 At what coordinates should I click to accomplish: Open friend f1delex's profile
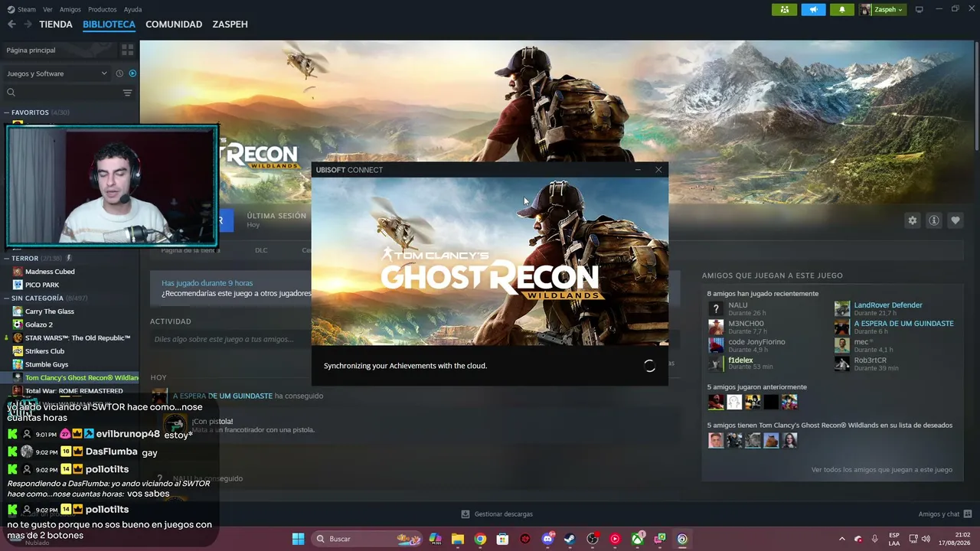click(x=740, y=360)
